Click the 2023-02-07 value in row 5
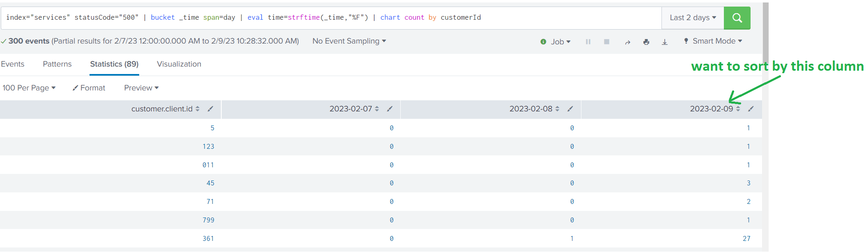 (x=392, y=128)
